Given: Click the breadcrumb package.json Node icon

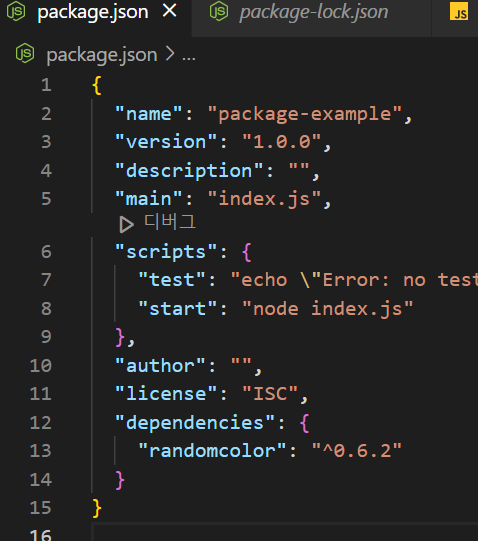Looking at the screenshot, I should (25, 53).
